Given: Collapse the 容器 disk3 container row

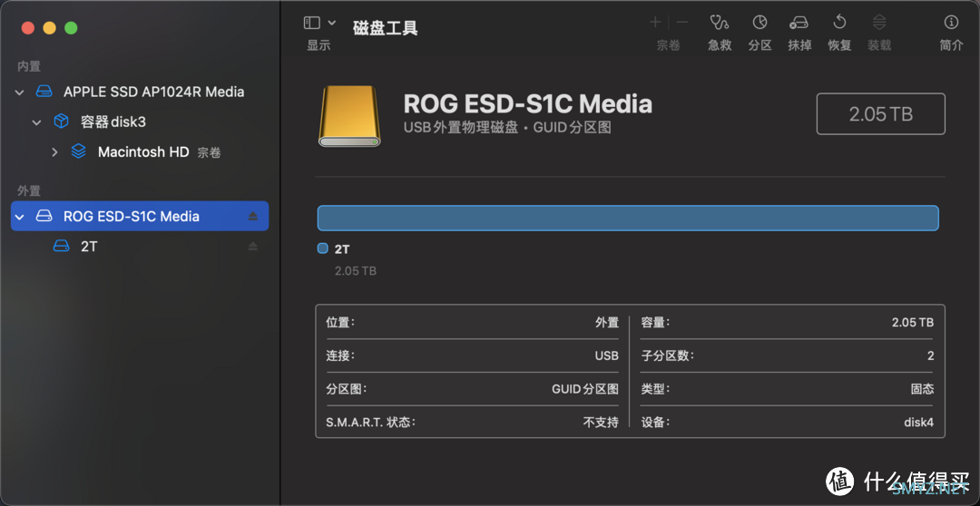Looking at the screenshot, I should point(37,122).
